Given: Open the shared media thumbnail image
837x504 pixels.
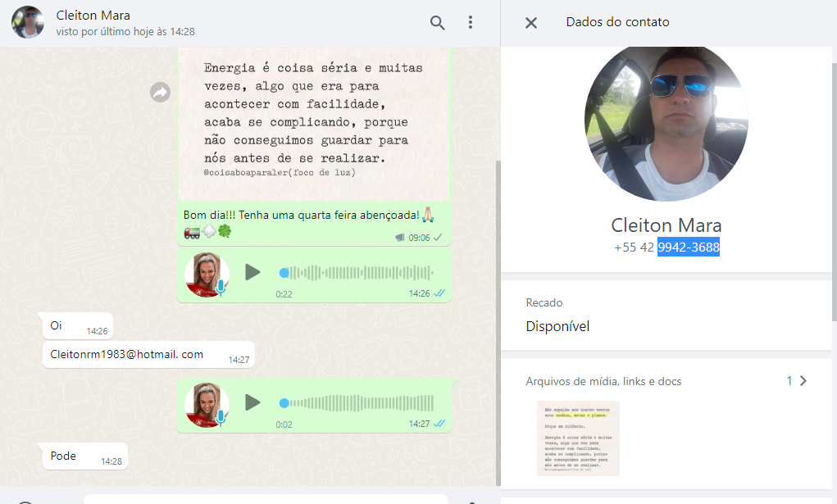Looking at the screenshot, I should [578, 438].
